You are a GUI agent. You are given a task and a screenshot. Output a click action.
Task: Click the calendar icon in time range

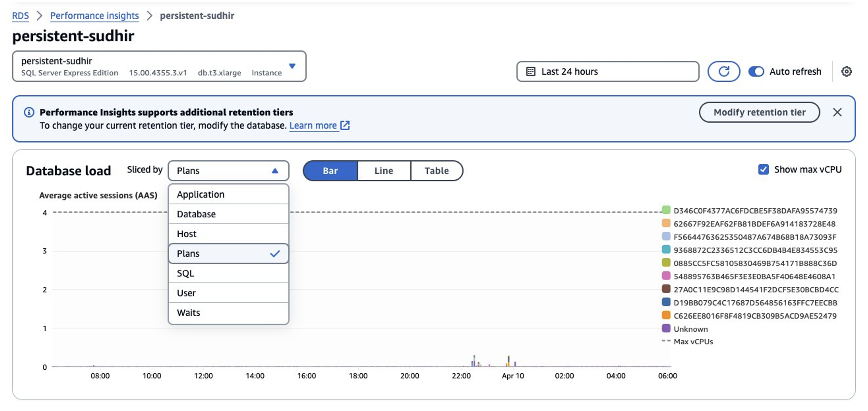click(530, 71)
